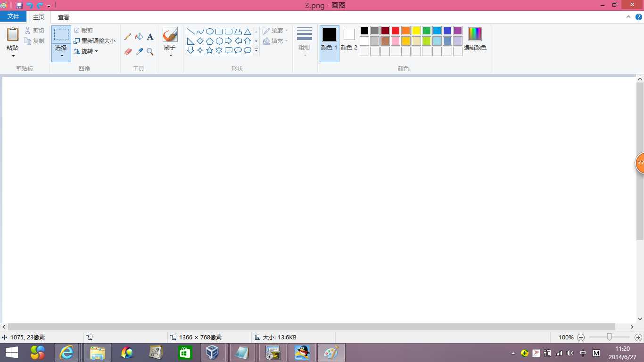The width and height of the screenshot is (644, 362).
Task: Click the rectangular selection tool icon
Action: [x=61, y=35]
